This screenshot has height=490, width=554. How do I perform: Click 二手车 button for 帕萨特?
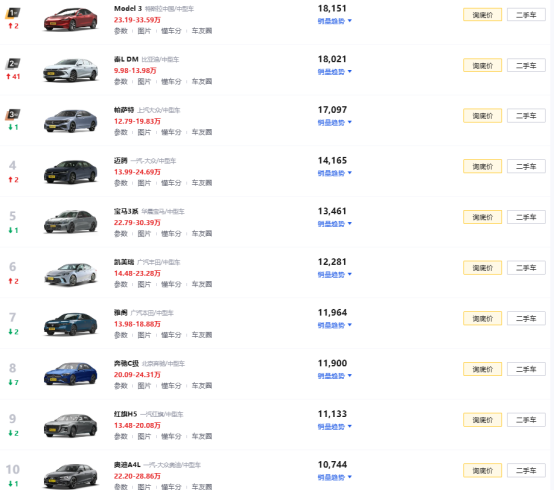tap(526, 116)
